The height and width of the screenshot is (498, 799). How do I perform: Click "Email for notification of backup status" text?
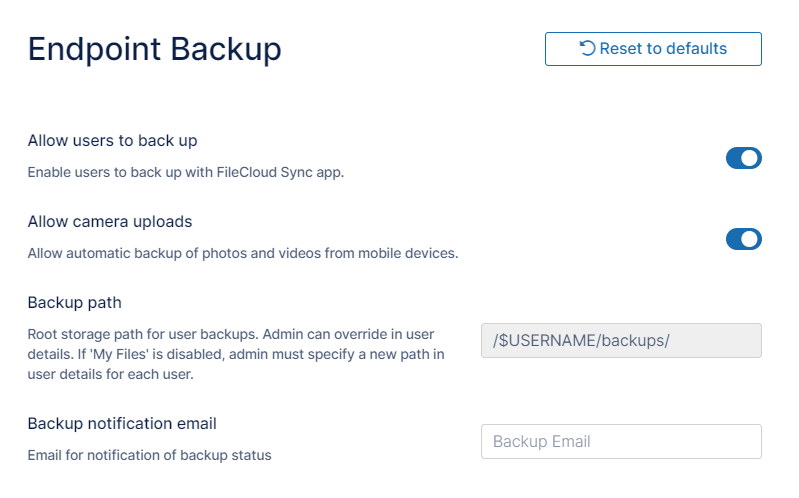point(149,455)
